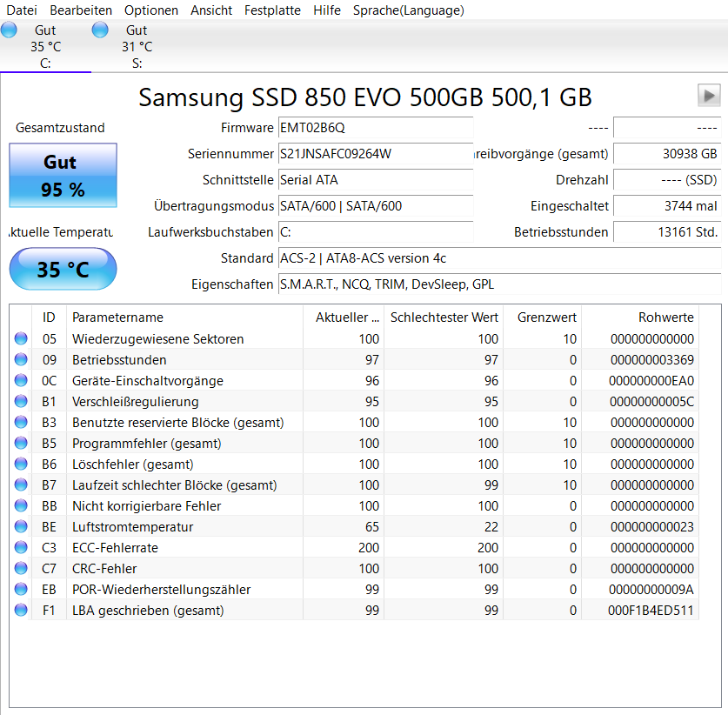Click the Standard field ACS-2
Viewport: 728px width, 715px height.
click(x=499, y=257)
